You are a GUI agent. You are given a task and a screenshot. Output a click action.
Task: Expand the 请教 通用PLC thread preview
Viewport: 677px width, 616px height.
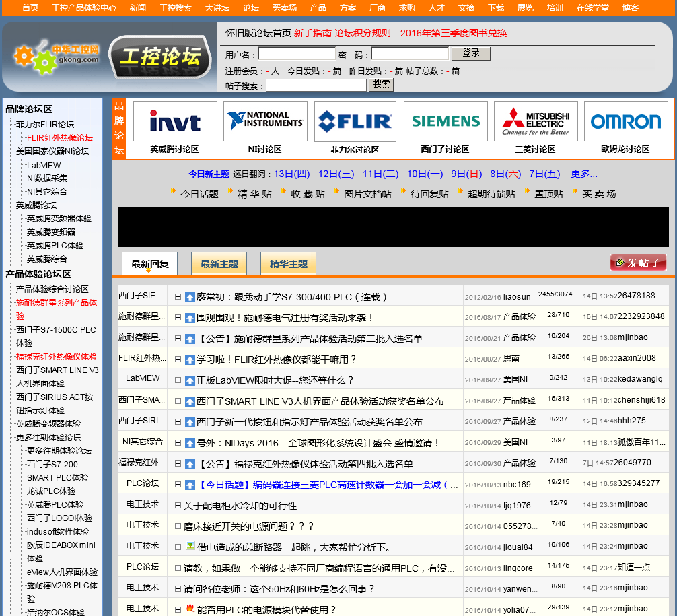(x=178, y=568)
